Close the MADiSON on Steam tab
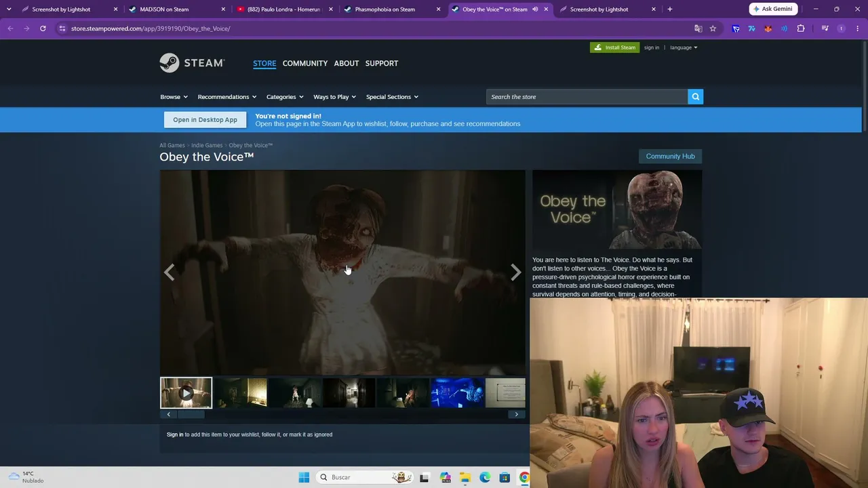Viewport: 868px width, 488px height. (x=223, y=9)
